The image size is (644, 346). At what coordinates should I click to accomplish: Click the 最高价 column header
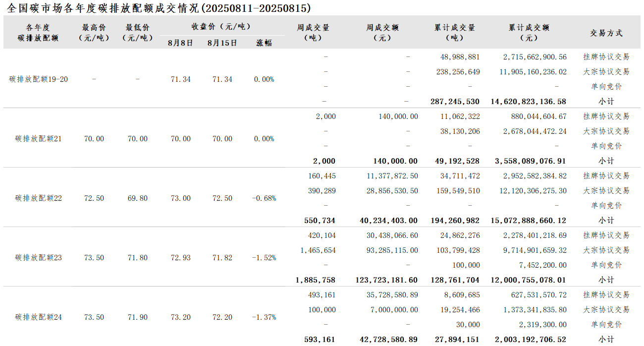(x=94, y=33)
